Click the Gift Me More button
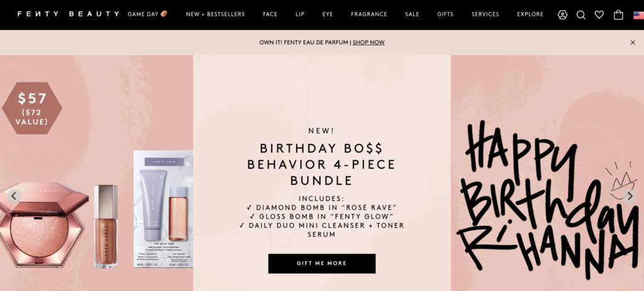 tap(321, 263)
